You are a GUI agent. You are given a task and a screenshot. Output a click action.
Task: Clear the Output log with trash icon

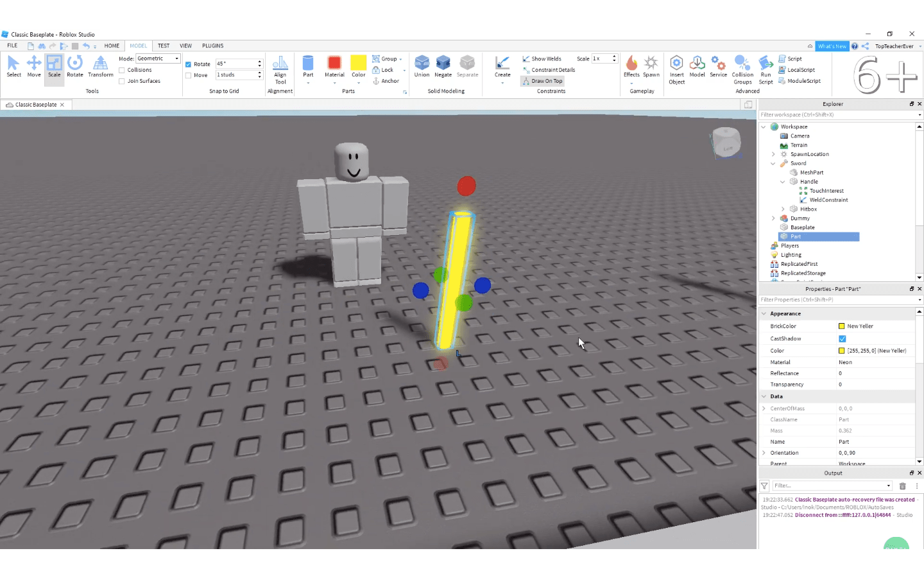pos(903,486)
